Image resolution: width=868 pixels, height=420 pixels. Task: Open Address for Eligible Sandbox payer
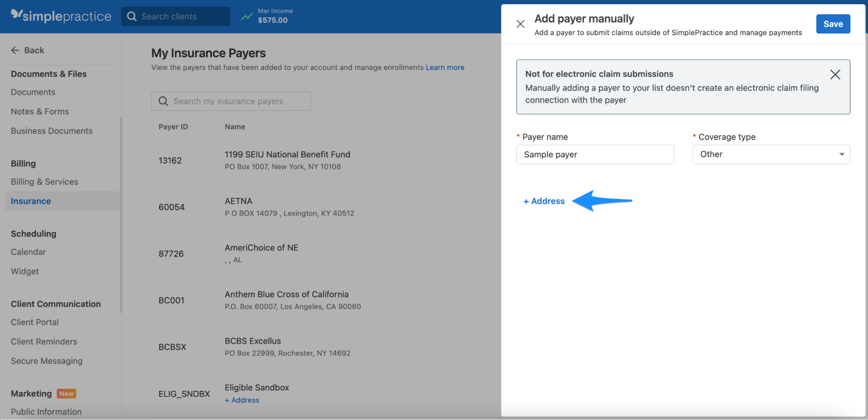pos(242,400)
